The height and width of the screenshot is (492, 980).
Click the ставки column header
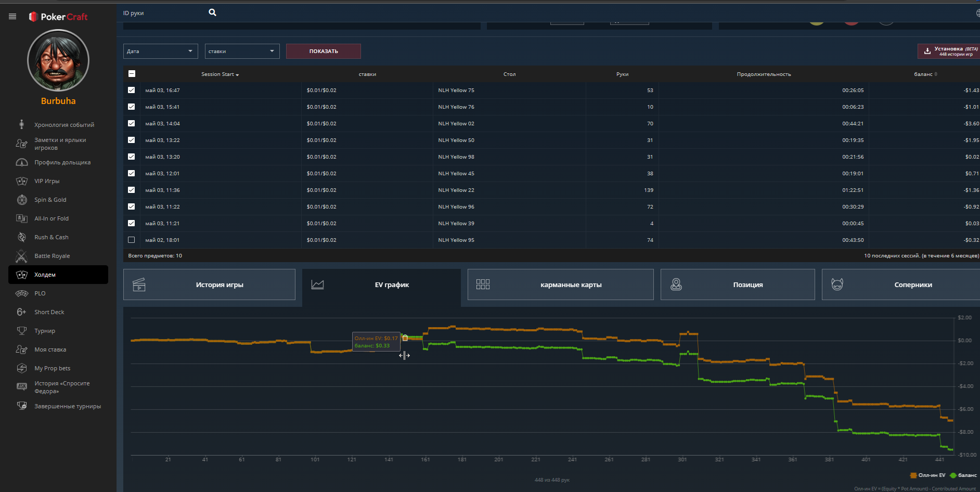pos(367,74)
